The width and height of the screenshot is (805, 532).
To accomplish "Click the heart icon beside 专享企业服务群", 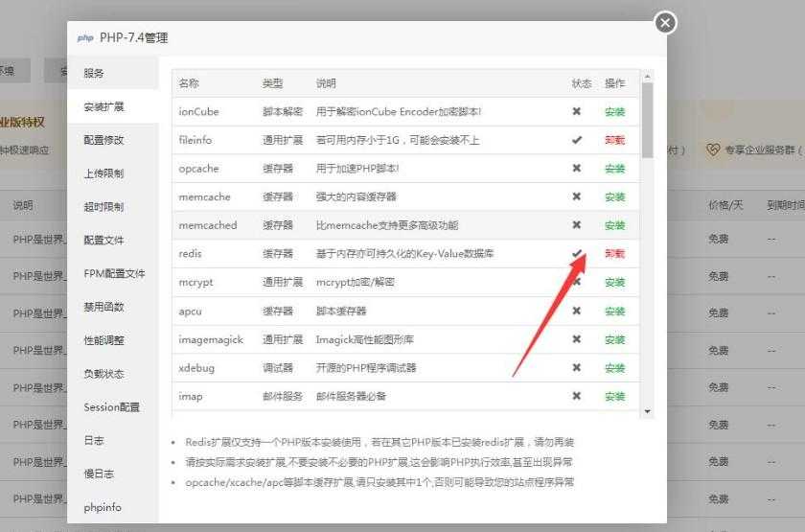I will tap(712, 150).
